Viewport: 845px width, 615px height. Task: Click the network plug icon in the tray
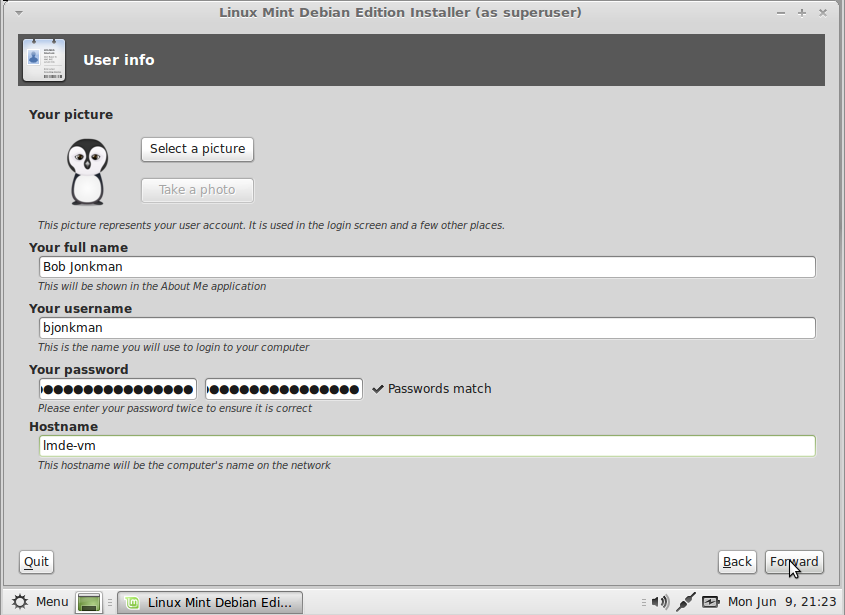(684, 602)
